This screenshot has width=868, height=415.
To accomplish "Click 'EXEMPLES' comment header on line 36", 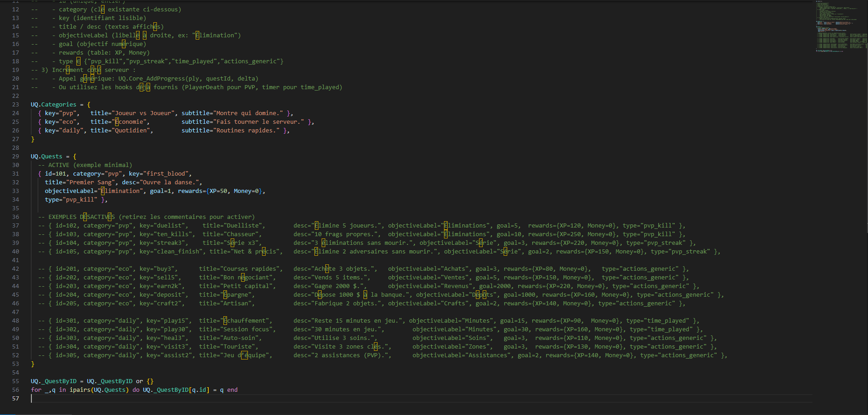I will [x=62, y=217].
